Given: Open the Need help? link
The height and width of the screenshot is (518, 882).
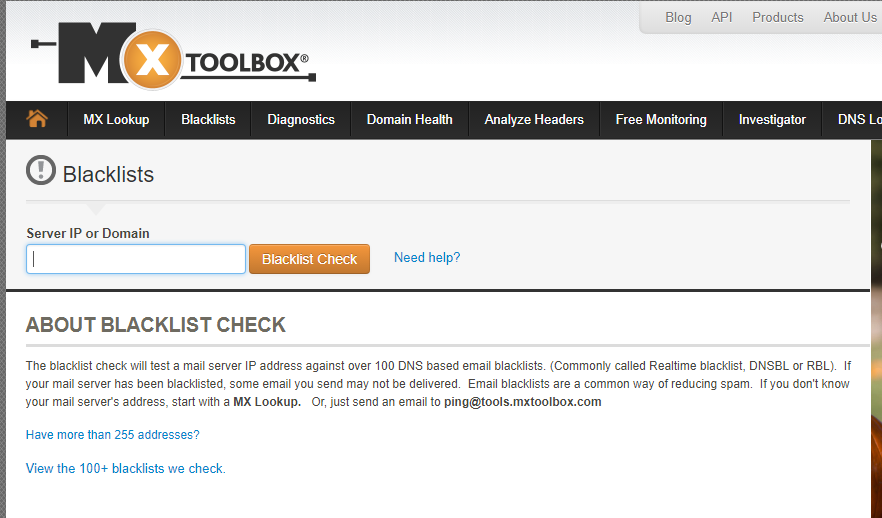Looking at the screenshot, I should pyautogui.click(x=427, y=258).
